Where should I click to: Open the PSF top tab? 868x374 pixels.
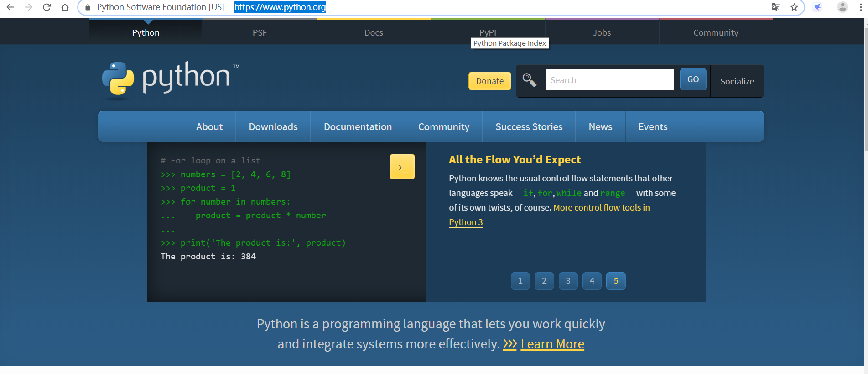coord(260,32)
